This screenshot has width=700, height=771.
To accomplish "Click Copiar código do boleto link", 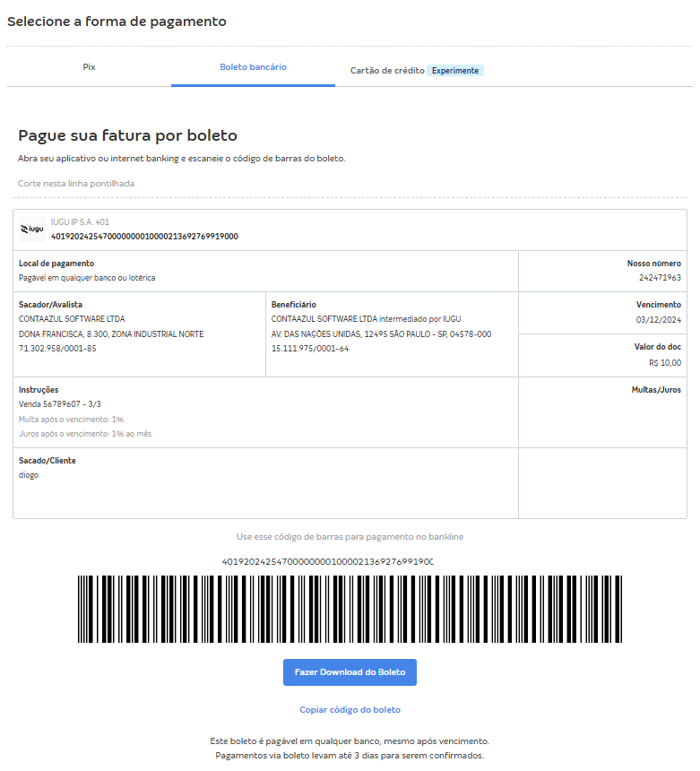I will point(350,709).
